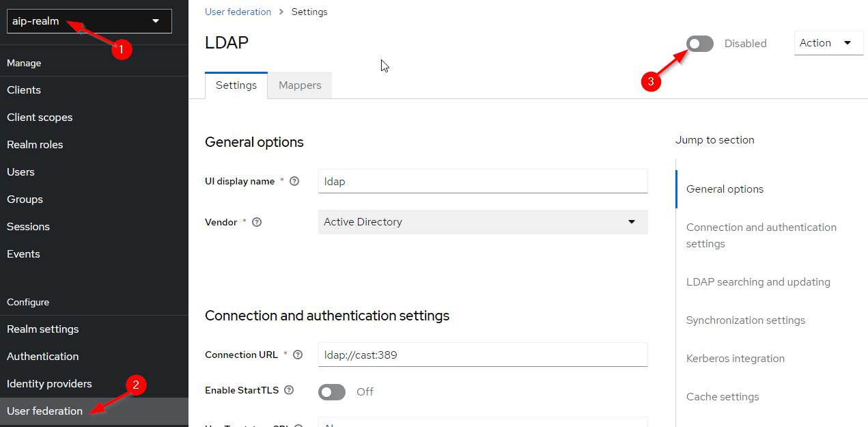Screen dimensions: 868x427
Task: Open the aip-realm realm selector
Action: click(89, 21)
